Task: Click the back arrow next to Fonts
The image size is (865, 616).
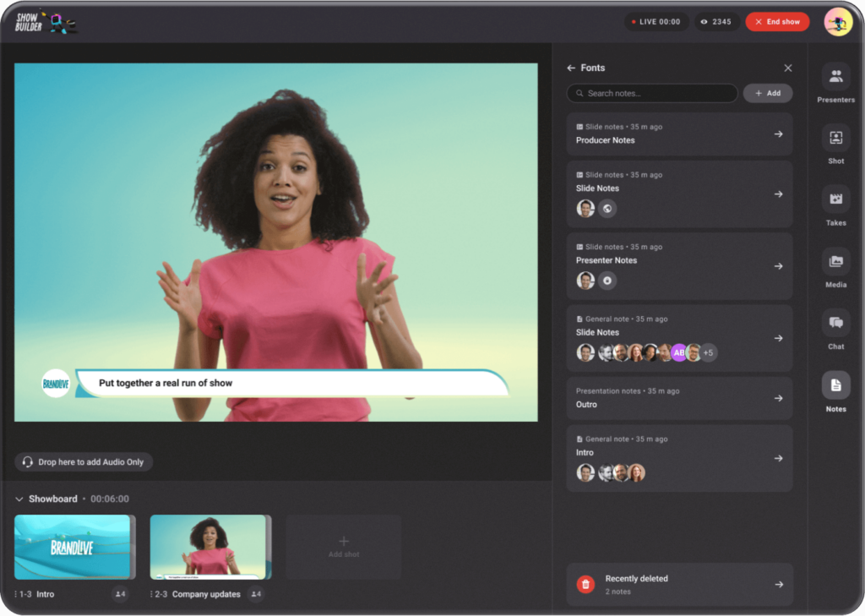Action: pyautogui.click(x=573, y=68)
